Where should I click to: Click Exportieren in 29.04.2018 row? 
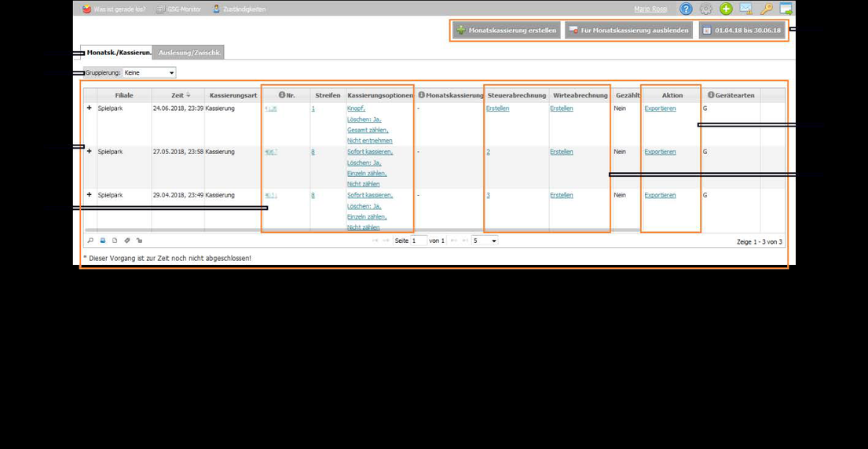660,195
